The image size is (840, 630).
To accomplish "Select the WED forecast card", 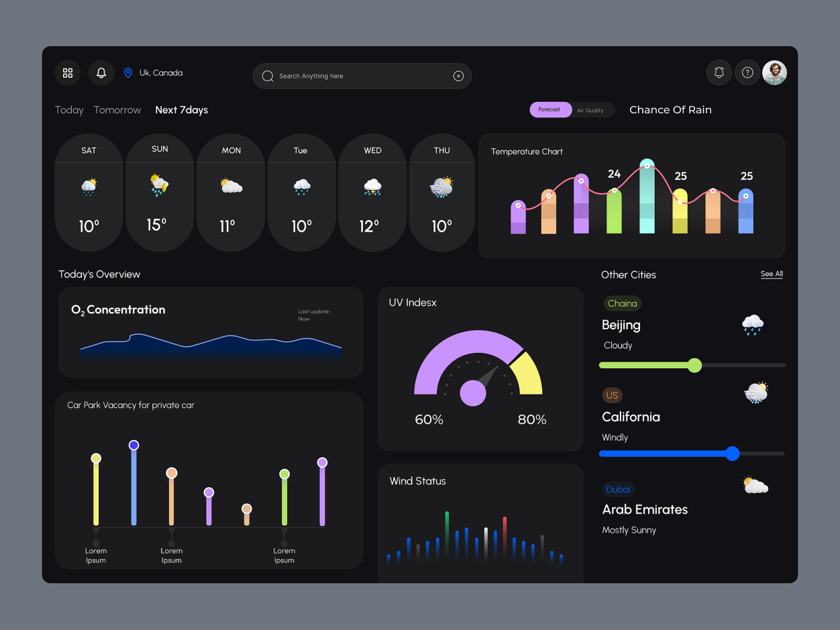I will [372, 193].
